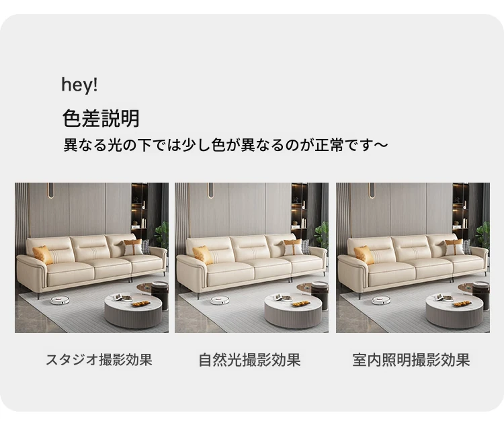
Task: Click the hey! text
Action: tap(79, 85)
